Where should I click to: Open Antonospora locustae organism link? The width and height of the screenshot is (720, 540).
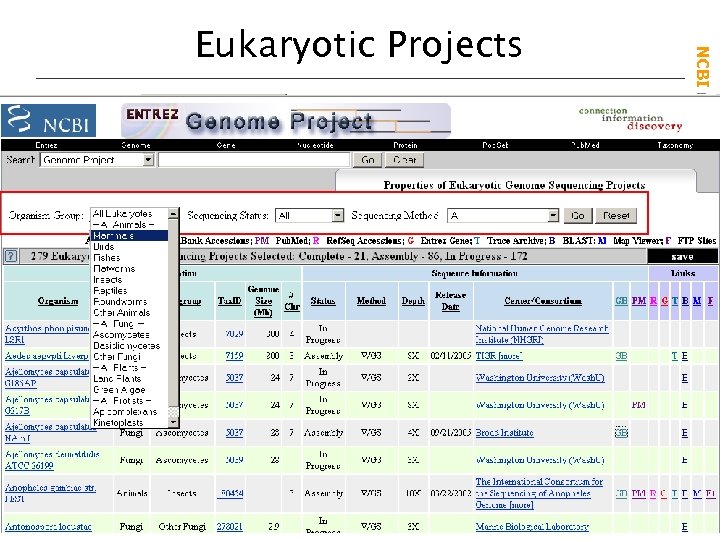click(x=48, y=527)
